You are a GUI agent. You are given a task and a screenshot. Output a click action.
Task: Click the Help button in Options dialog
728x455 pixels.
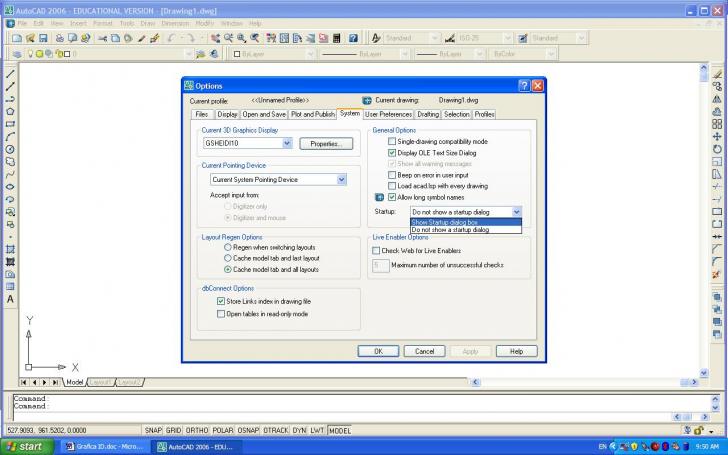coord(516,351)
